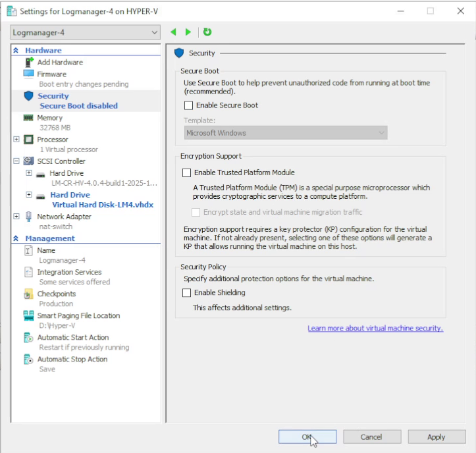This screenshot has width=476, height=453.
Task: Expand the LM4.vhdx Hard Drive node
Action: [29, 194]
